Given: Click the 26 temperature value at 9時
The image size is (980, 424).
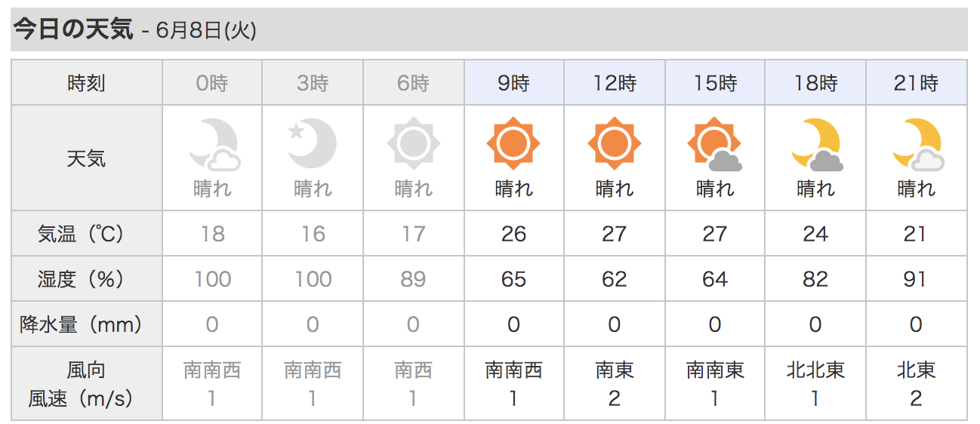Looking at the screenshot, I should point(513,234).
